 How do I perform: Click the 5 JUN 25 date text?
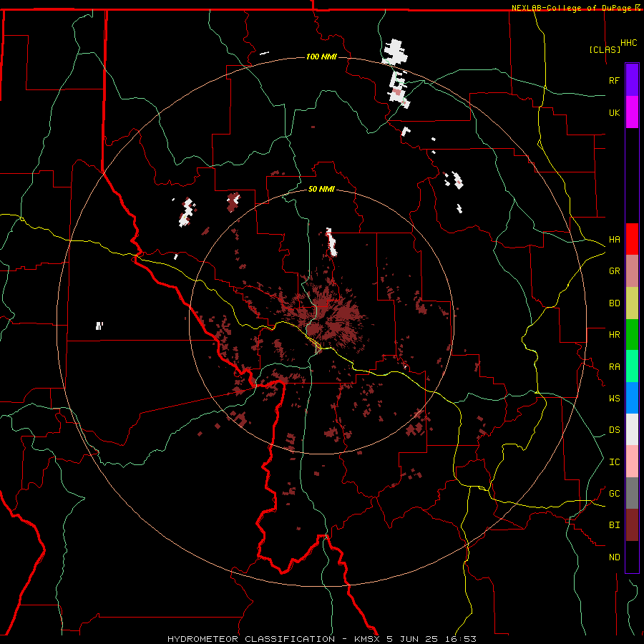coord(413,639)
